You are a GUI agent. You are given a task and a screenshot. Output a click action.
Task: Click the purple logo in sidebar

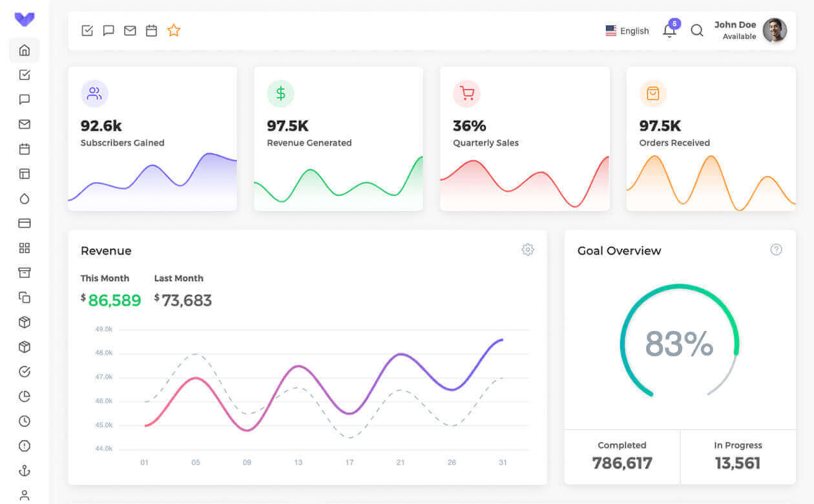click(25, 19)
